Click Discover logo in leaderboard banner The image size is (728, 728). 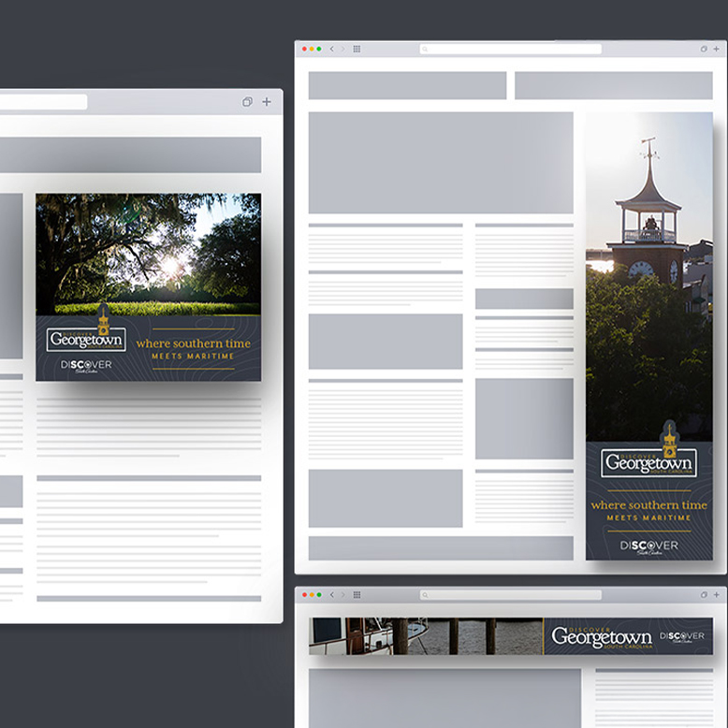[682, 636]
